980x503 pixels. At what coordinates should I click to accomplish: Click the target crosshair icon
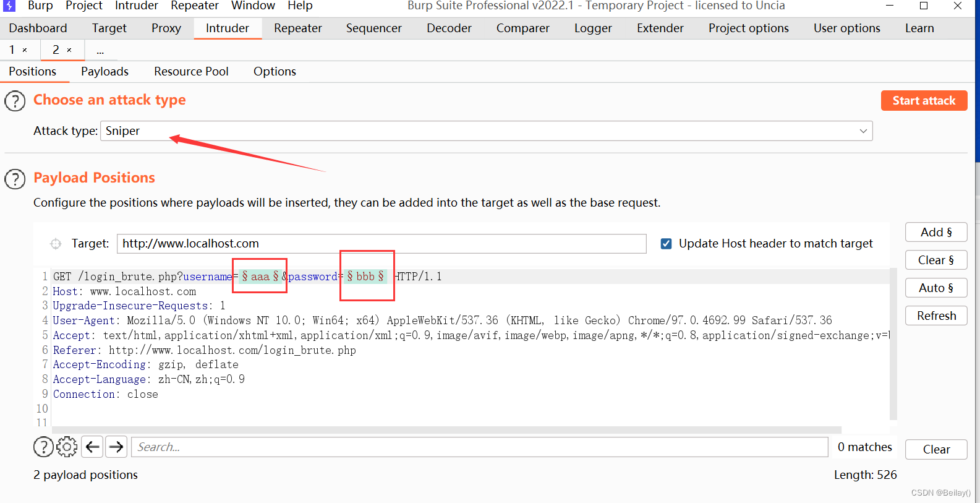pyautogui.click(x=56, y=244)
